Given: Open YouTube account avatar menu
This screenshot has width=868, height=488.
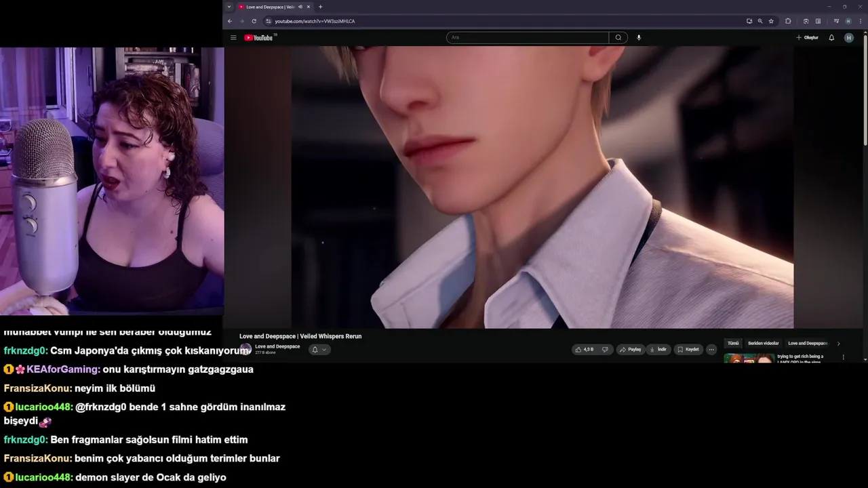Looking at the screenshot, I should click(848, 38).
